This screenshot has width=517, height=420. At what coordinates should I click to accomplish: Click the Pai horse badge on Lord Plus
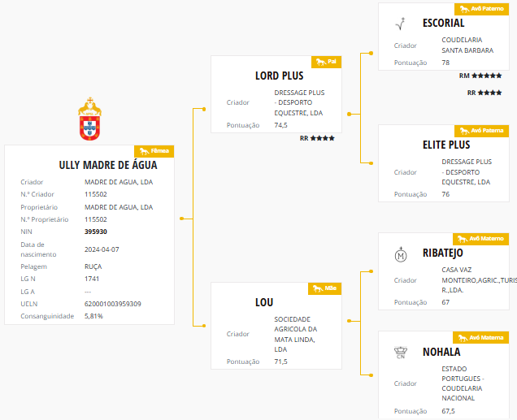326,62
